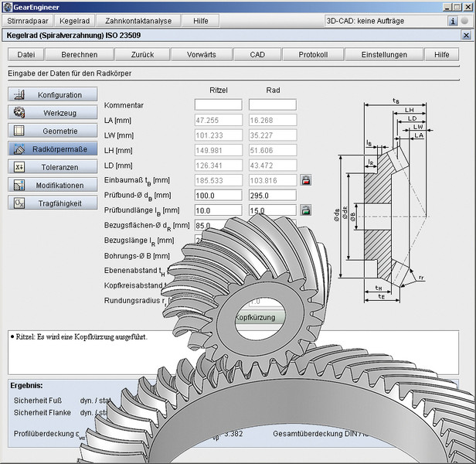The width and height of the screenshot is (476, 464).
Task: Open Einstellungen from the toolbar
Action: pos(383,55)
